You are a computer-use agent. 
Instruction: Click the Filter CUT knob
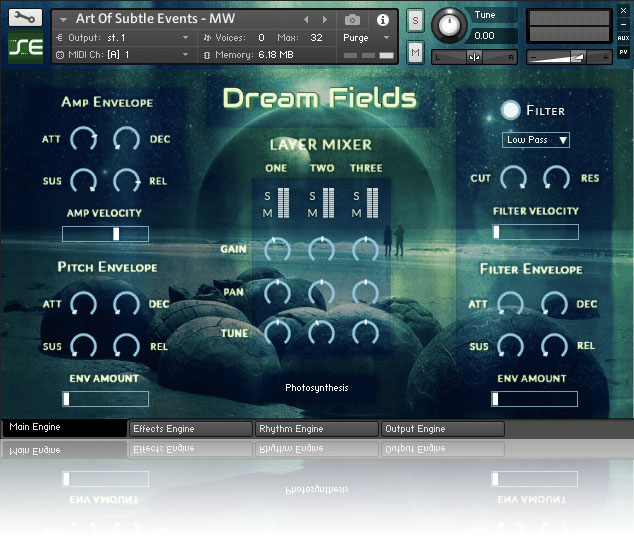click(x=513, y=179)
